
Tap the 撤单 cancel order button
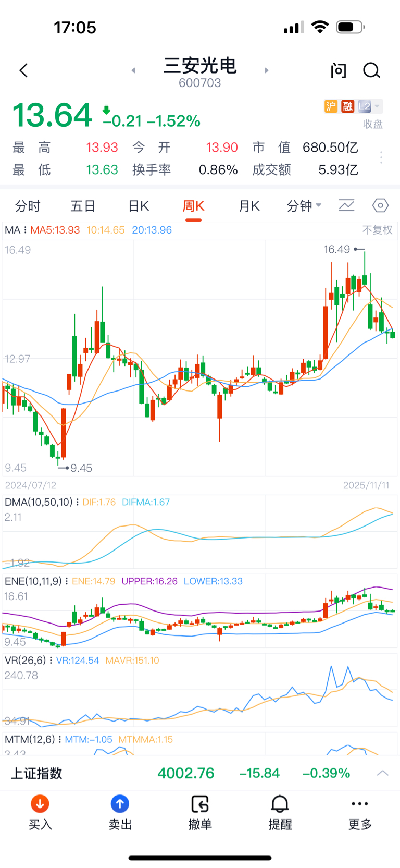[200, 813]
